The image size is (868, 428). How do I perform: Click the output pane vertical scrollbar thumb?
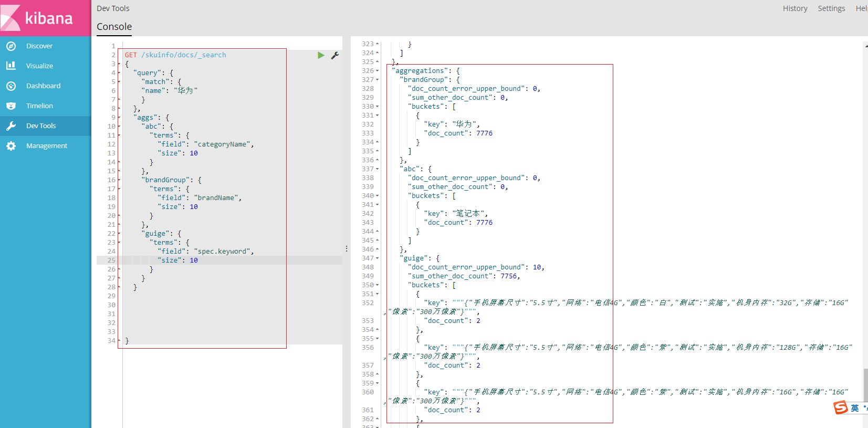[865, 384]
